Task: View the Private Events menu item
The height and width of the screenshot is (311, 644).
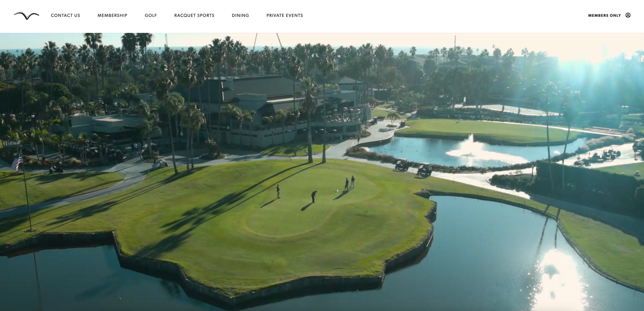Action: point(285,15)
